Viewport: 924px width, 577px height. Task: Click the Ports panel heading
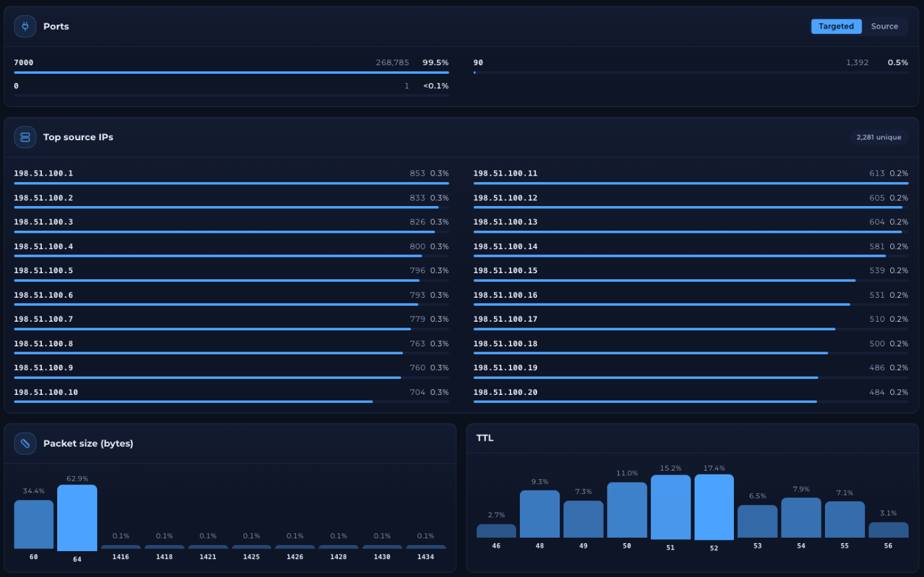point(57,27)
